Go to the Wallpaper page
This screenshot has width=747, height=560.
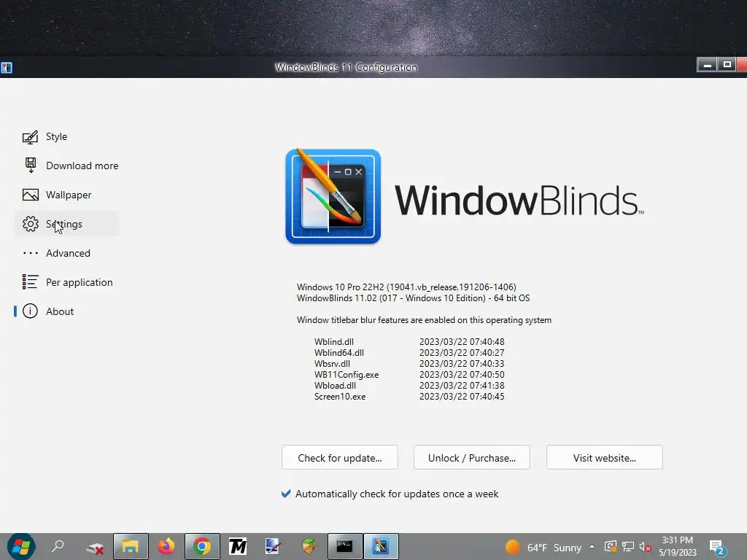[x=68, y=195]
